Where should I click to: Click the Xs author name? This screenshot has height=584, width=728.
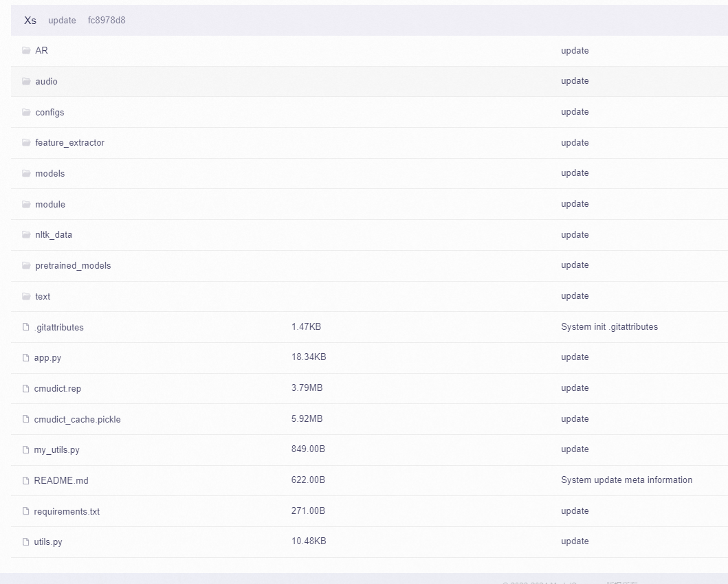(x=30, y=21)
